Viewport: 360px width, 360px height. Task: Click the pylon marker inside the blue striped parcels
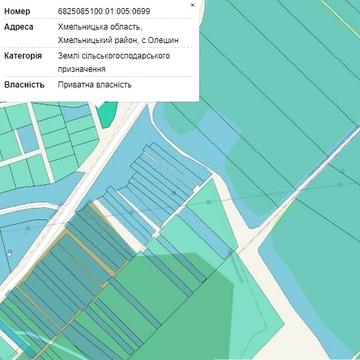click(x=174, y=193)
